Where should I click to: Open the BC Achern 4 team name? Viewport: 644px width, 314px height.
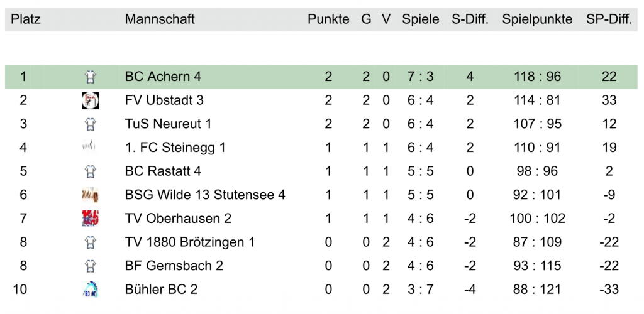pyautogui.click(x=163, y=77)
